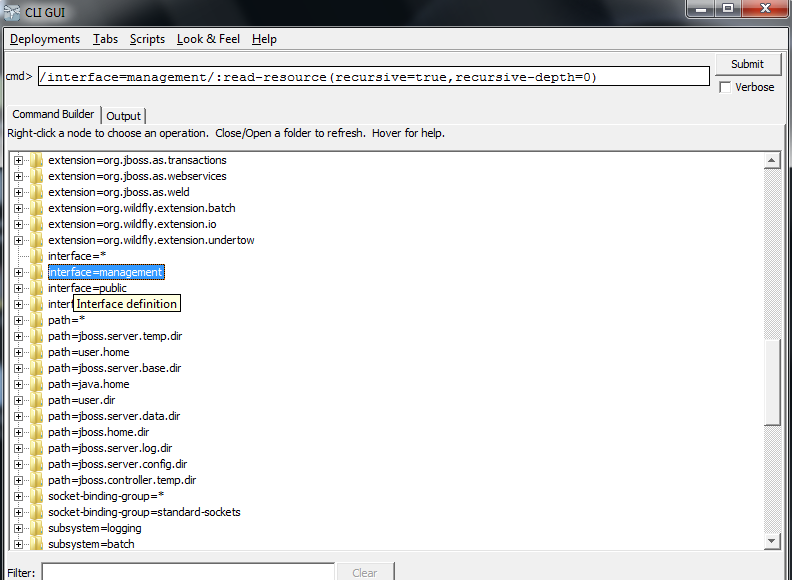Click folder icon of path=jboss.server.data.dir
Image resolution: width=792 pixels, height=580 pixels.
(x=36, y=416)
